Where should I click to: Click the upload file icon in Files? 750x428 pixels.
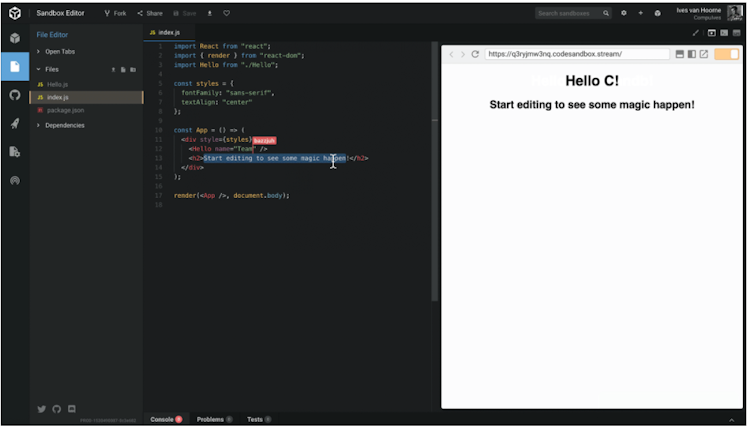tap(113, 70)
